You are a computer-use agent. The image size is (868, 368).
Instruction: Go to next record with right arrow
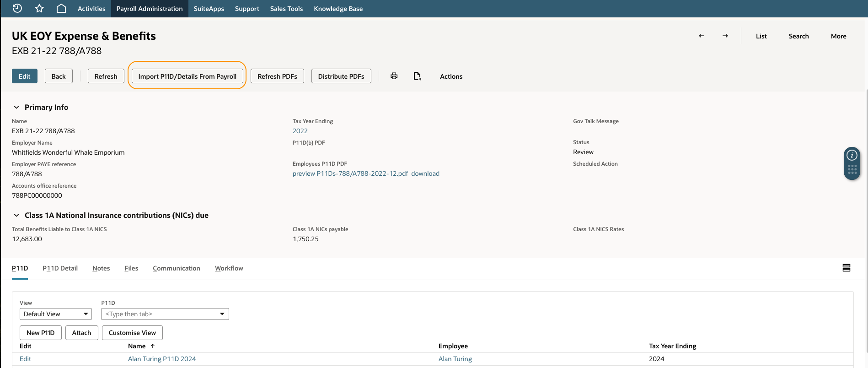click(x=725, y=36)
